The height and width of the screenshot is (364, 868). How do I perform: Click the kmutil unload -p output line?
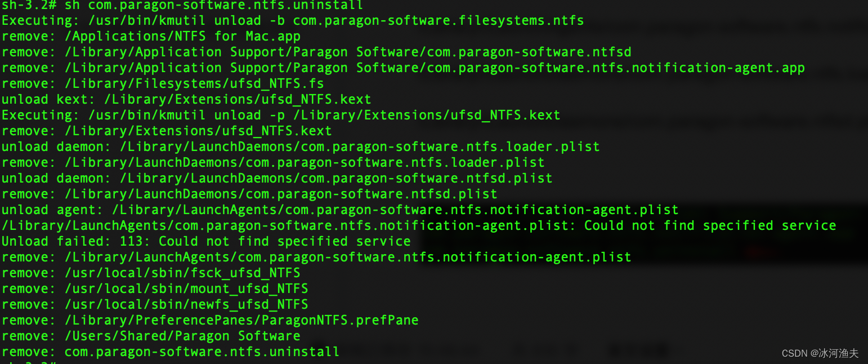[x=280, y=116]
